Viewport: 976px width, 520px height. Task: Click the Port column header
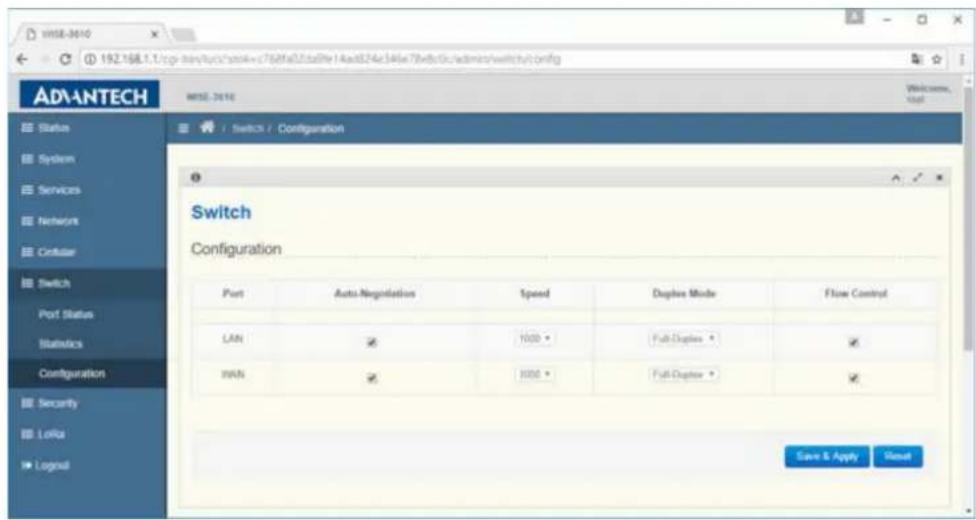[233, 293]
